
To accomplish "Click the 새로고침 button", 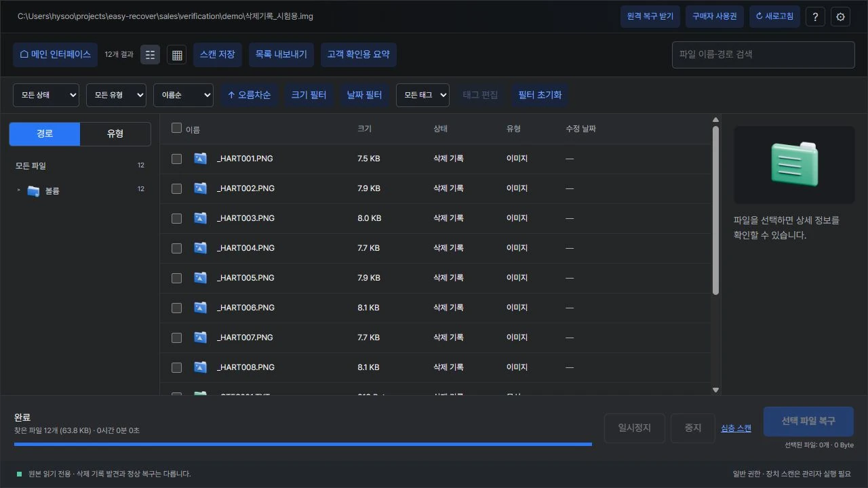I will click(x=774, y=17).
